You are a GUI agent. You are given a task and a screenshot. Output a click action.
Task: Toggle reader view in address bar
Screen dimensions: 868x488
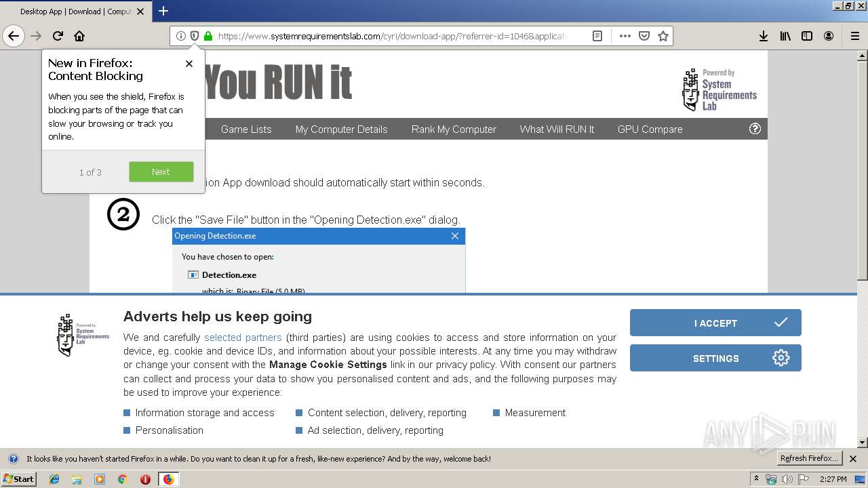tap(597, 36)
